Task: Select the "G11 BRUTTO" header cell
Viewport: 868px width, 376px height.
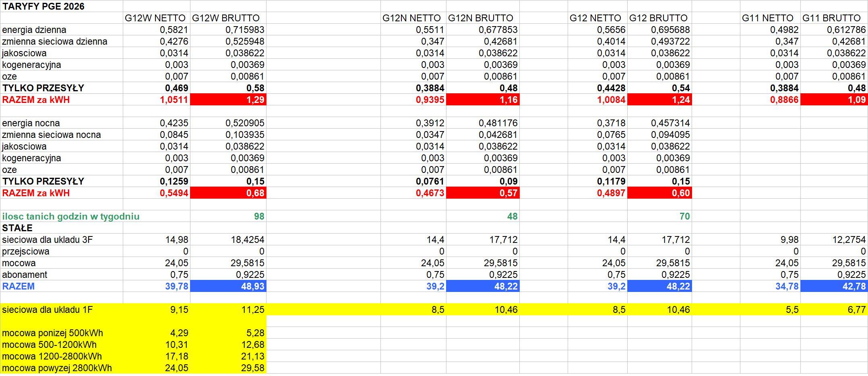Action: point(831,18)
